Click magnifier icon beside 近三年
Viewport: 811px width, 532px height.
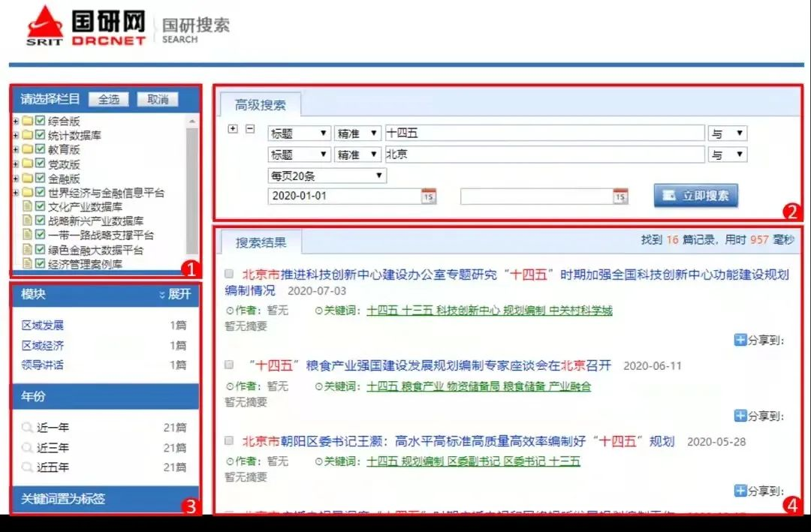tap(27, 447)
